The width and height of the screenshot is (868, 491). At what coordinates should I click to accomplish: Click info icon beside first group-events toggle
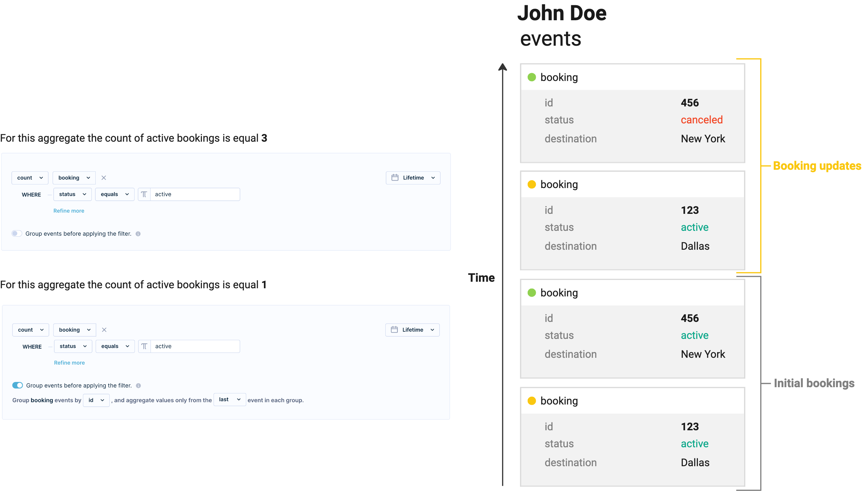pos(138,234)
